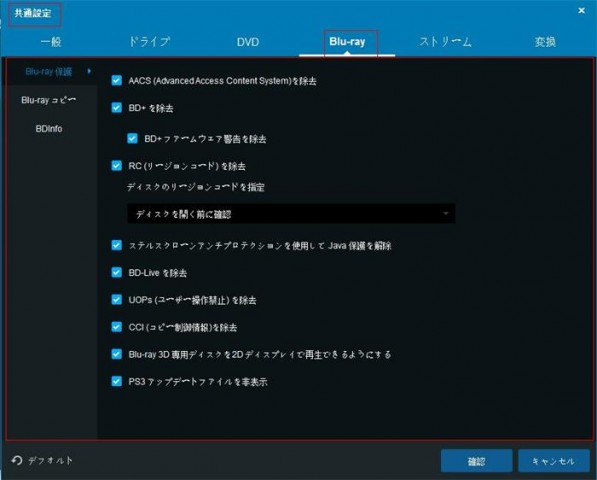
Task: Toggle UOPs (ユーザー操作禁止) を除去 checkbox
Action: coord(117,300)
